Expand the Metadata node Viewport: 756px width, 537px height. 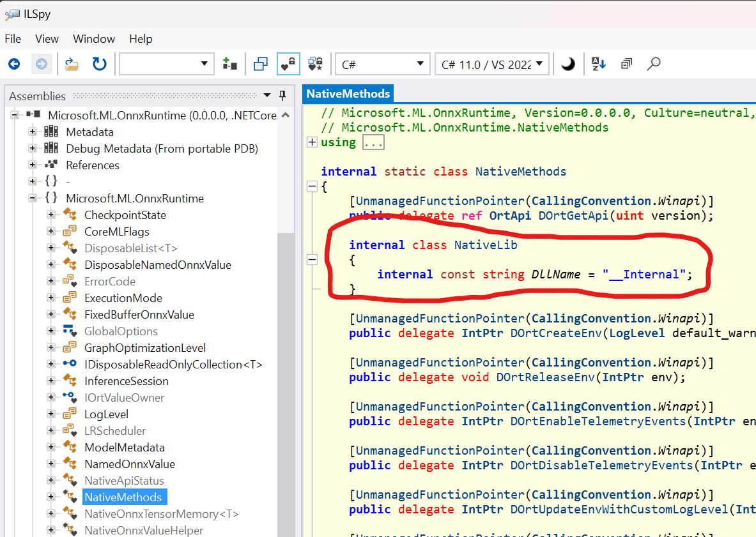click(x=33, y=132)
